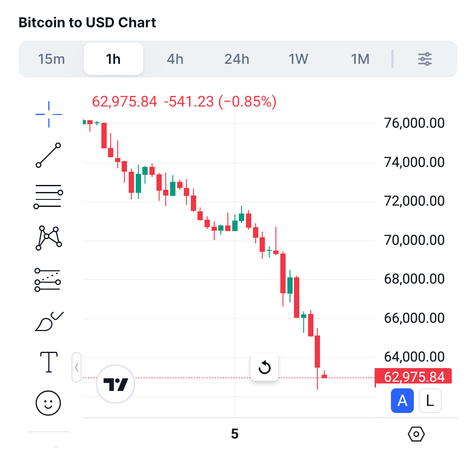Viewport: 476px width, 457px height.
Task: Open chart indicator settings icon
Action: [x=425, y=59]
